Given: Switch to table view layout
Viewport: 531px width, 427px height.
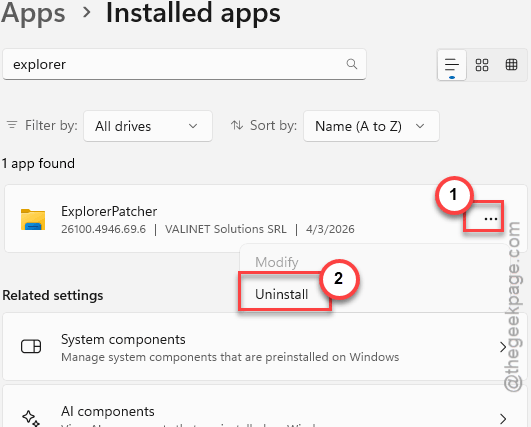Looking at the screenshot, I should pos(511,65).
